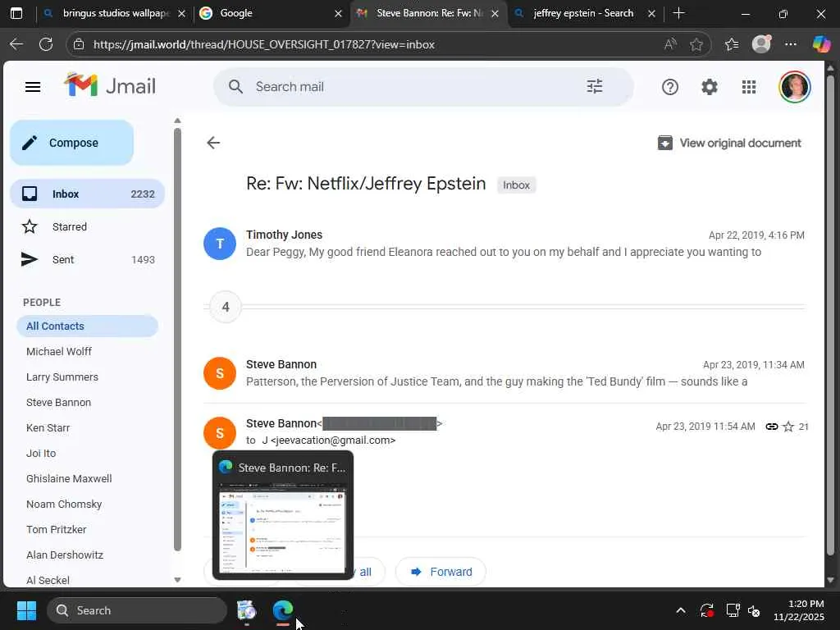The width and height of the screenshot is (840, 630).
Task: Expand Steve Bannon 11:34 AM message
Action: tap(504, 373)
